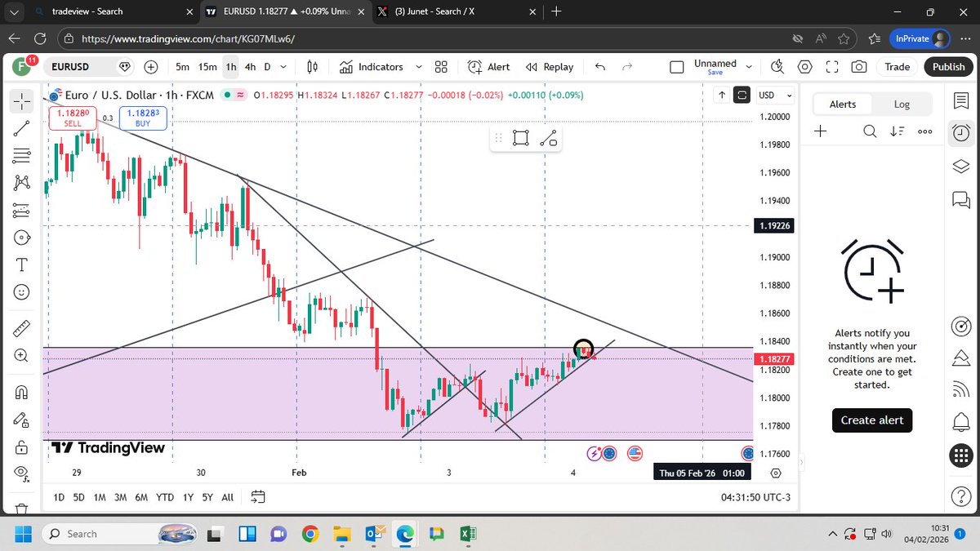
Task: Toggle auto-fit scale button on price axis
Action: pos(742,96)
